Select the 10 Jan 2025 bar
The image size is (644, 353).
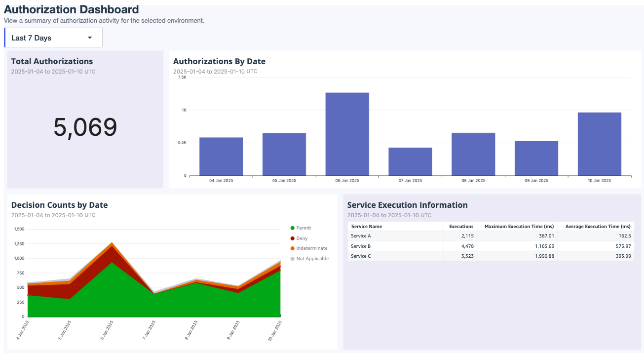(600, 144)
